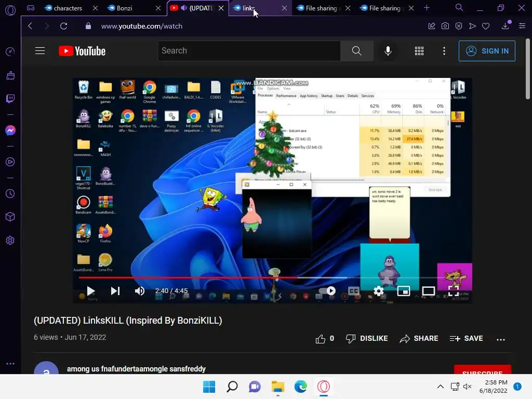This screenshot has width=532, height=399.
Task: Click SAVE to playlist
Action: [466, 339]
